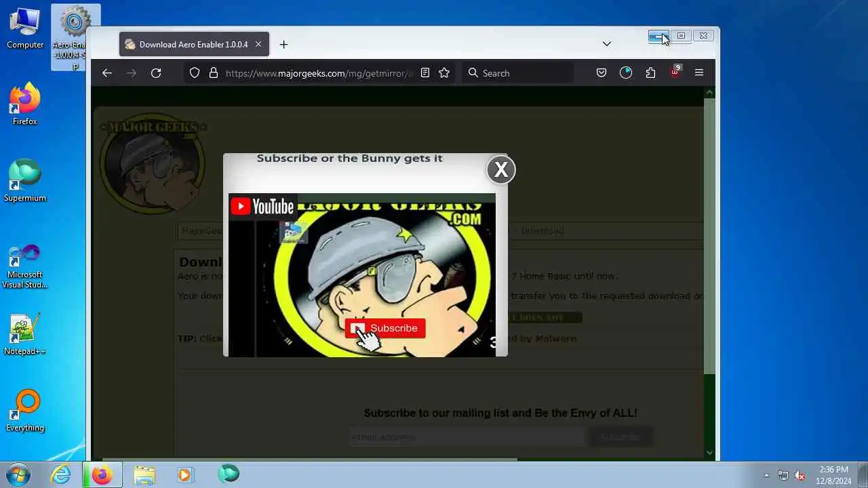
Task: Click the mailing list Subscribe button
Action: pos(620,437)
